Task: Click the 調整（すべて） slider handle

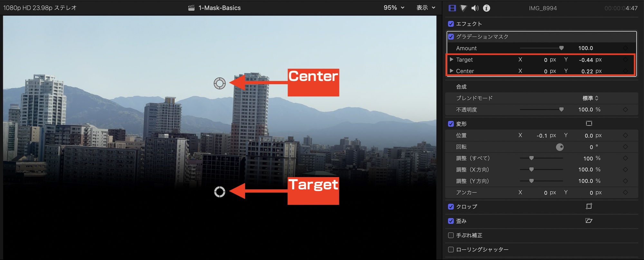Action: 531,158
